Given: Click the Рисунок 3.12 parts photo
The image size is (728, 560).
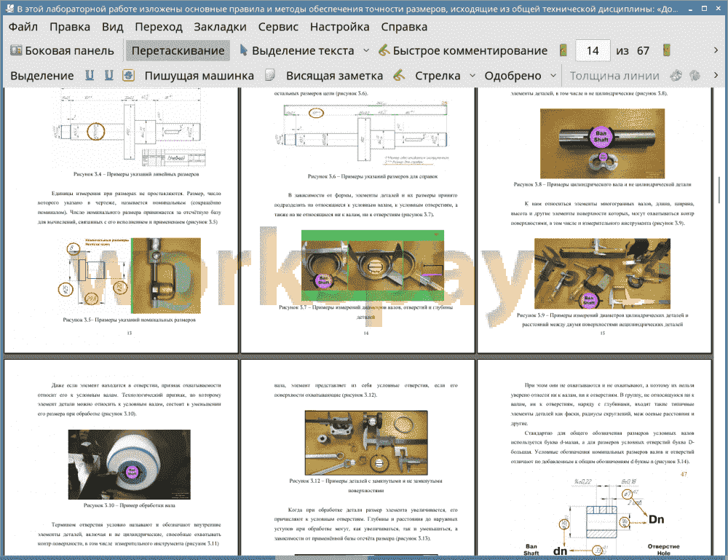Looking at the screenshot, I should pos(366,443).
